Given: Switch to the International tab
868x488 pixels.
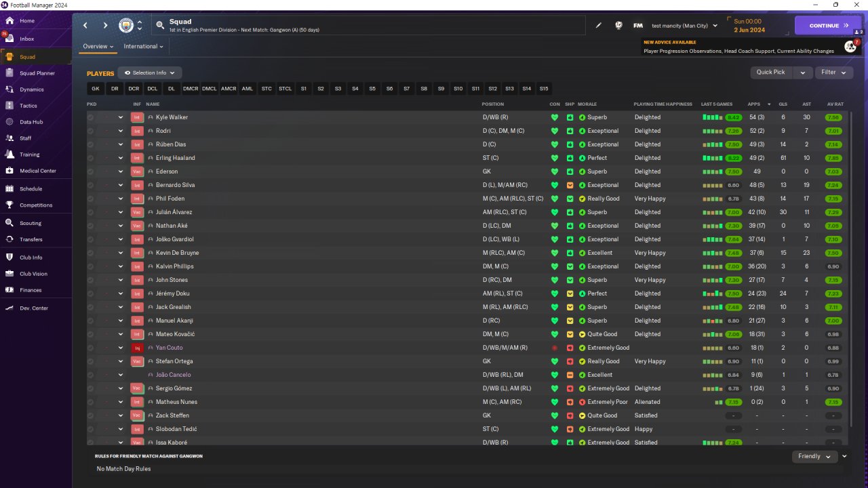Looking at the screenshot, I should (143, 47).
